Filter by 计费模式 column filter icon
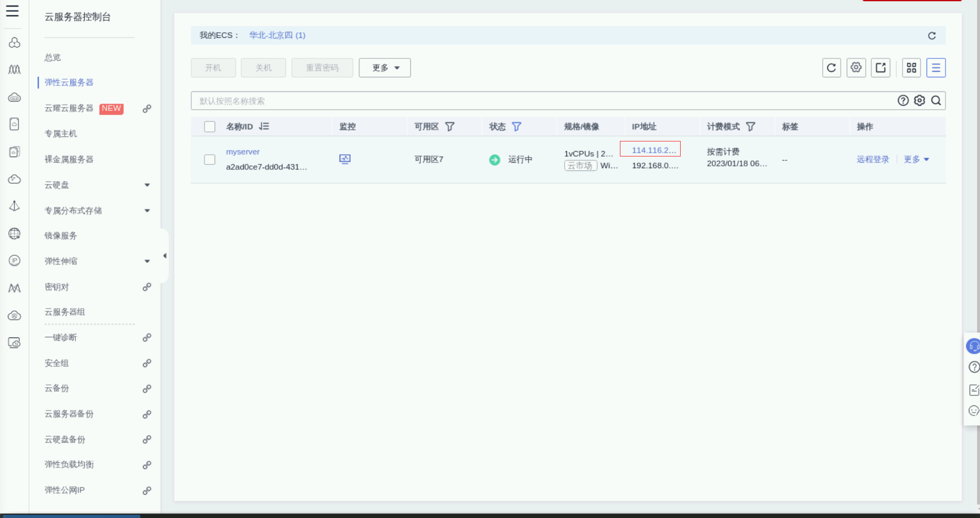The height and width of the screenshot is (518, 980). [x=750, y=126]
